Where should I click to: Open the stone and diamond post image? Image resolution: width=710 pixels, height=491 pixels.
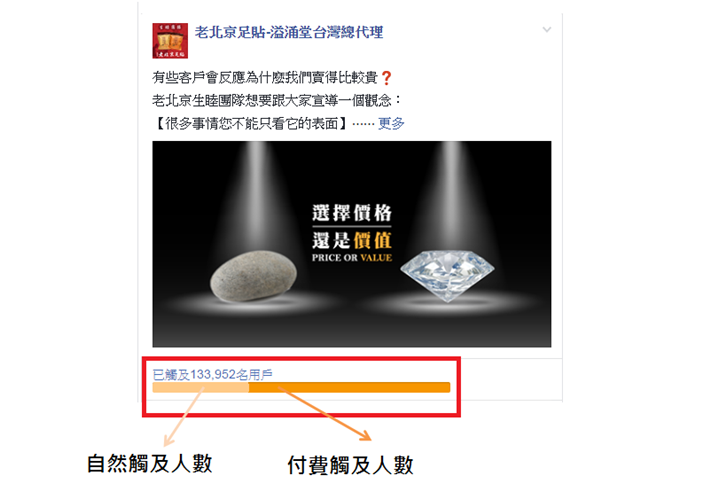coord(352,244)
